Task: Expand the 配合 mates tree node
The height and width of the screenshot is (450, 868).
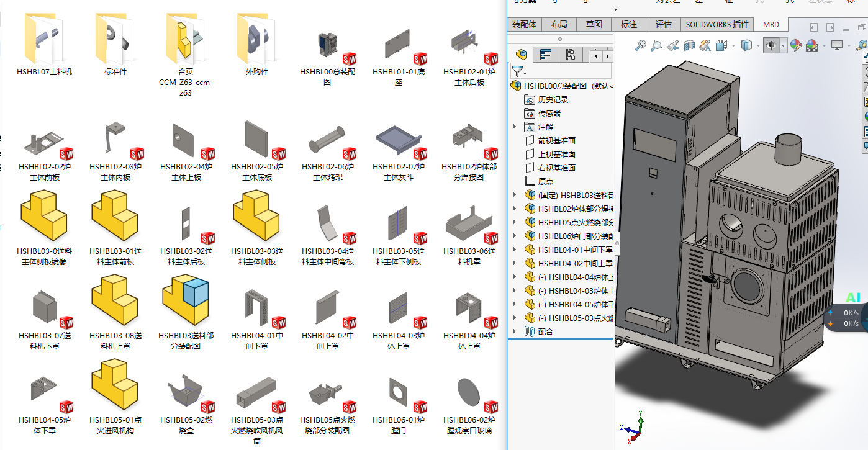Action: [514, 331]
